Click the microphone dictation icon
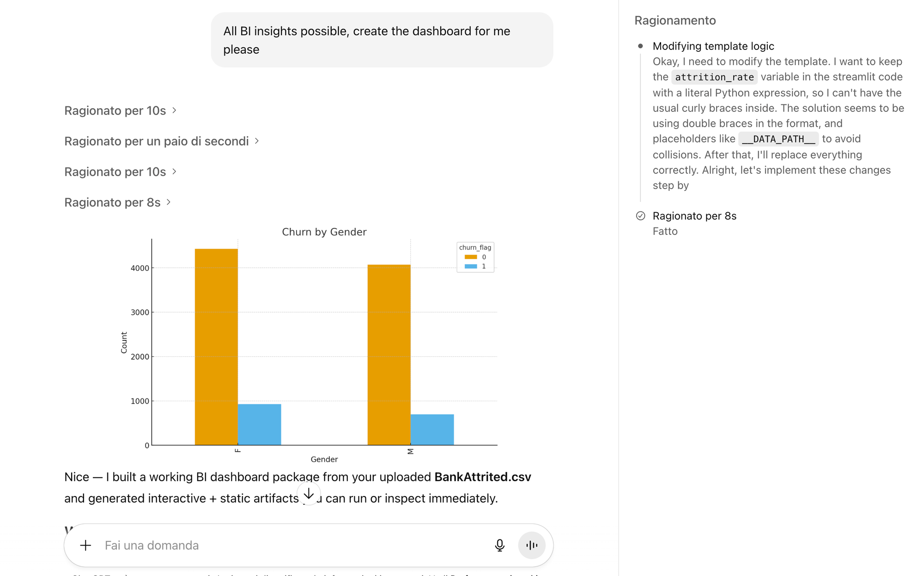Image resolution: width=924 pixels, height=576 pixels. tap(499, 545)
